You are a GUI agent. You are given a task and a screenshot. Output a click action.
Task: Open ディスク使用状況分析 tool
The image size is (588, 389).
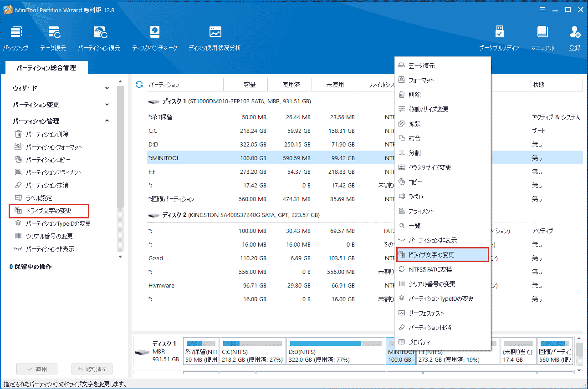215,38
